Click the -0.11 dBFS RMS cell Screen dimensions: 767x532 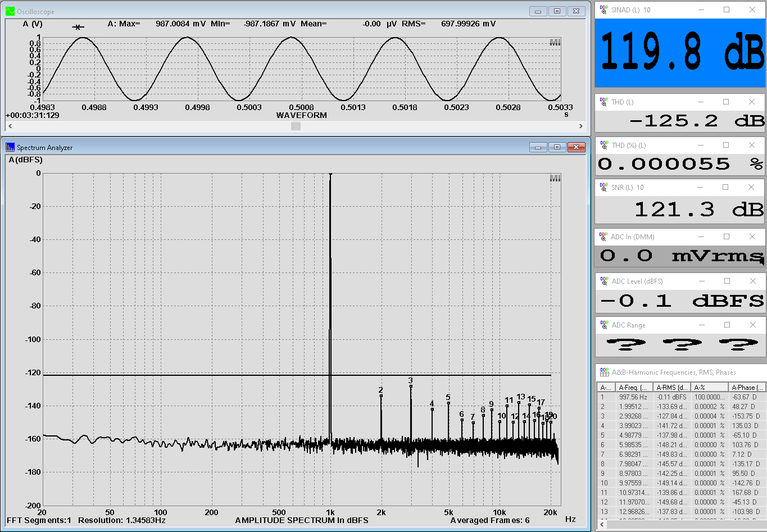point(672,397)
